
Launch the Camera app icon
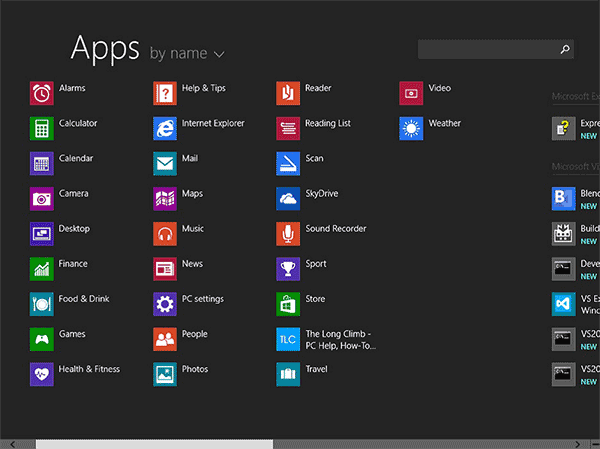(x=41, y=198)
